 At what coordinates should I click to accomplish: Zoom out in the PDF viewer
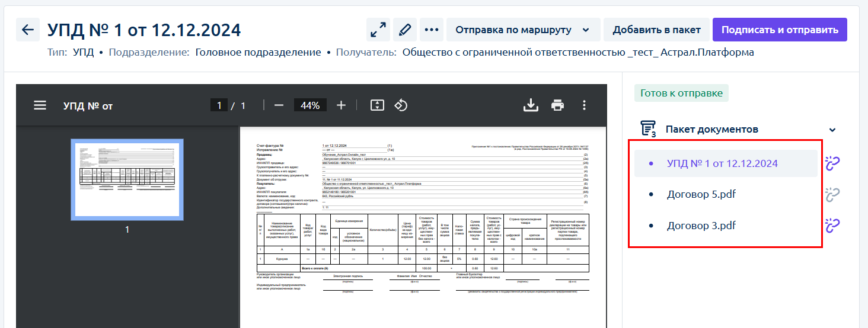pyautogui.click(x=279, y=105)
